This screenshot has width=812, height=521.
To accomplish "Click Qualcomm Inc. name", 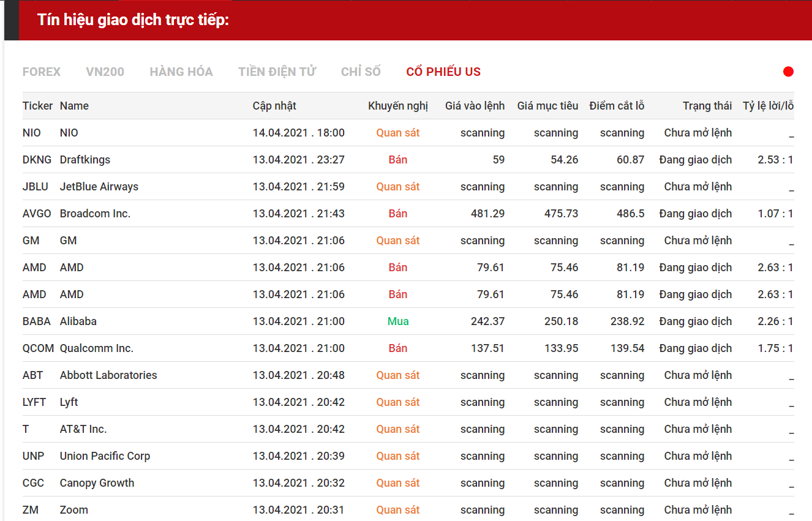I will pos(97,348).
